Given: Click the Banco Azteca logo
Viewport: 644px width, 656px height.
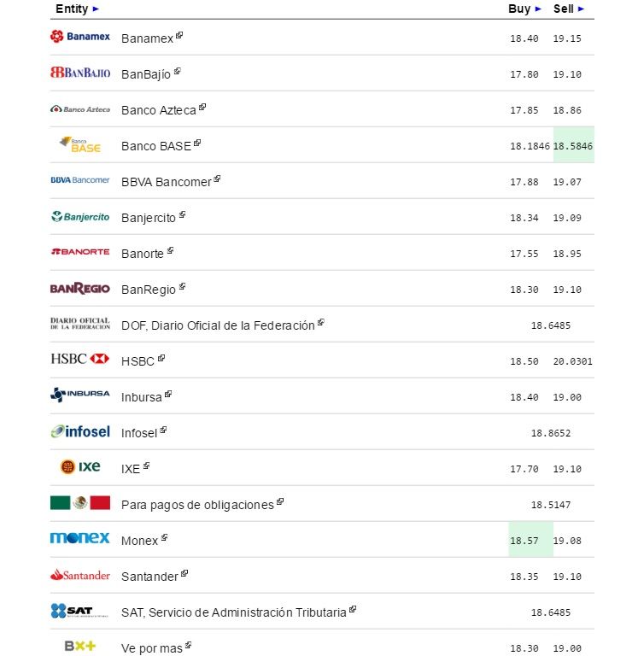Looking at the screenshot, I should point(79,109).
